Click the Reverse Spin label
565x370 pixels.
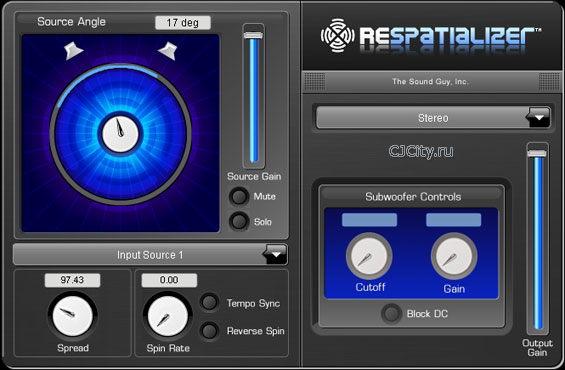point(255,331)
